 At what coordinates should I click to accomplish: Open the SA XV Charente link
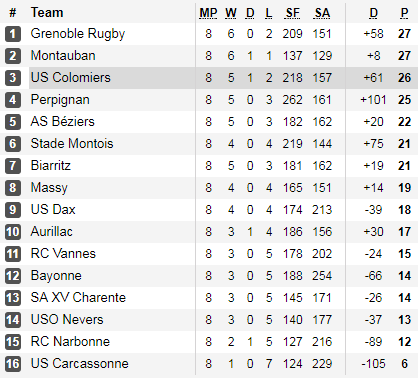click(78, 298)
